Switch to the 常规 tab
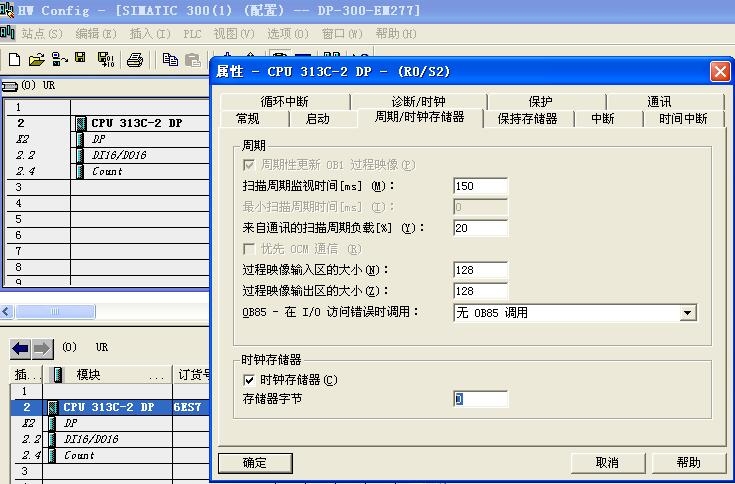The width and height of the screenshot is (735, 484). point(248,119)
